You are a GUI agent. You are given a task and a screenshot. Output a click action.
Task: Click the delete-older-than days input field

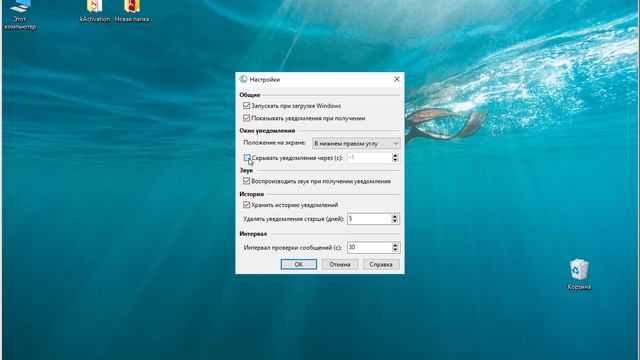point(369,219)
